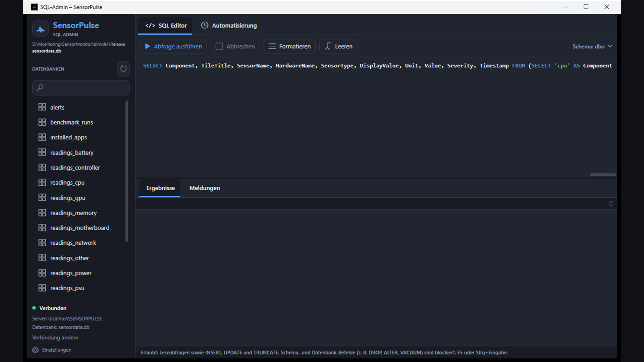Click the play icon for Abfrage ausführen
This screenshot has width=644, height=362.
147,46
